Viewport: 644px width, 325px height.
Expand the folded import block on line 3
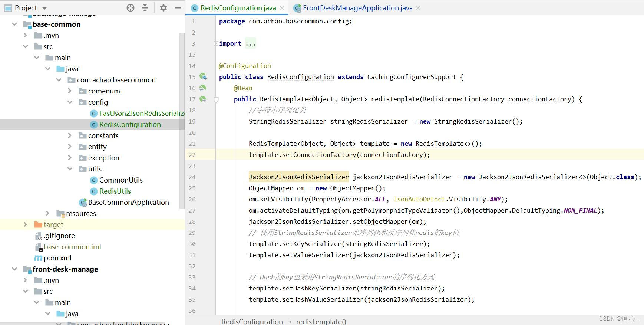click(x=216, y=43)
